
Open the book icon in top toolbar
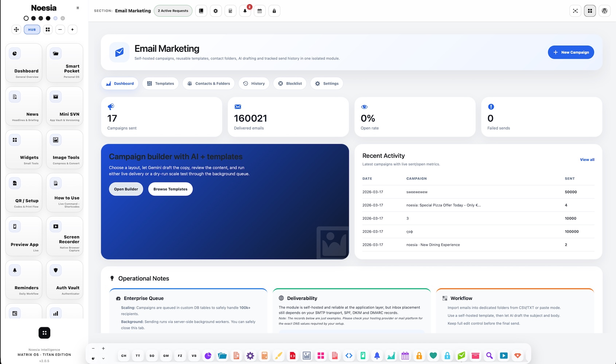tap(201, 11)
